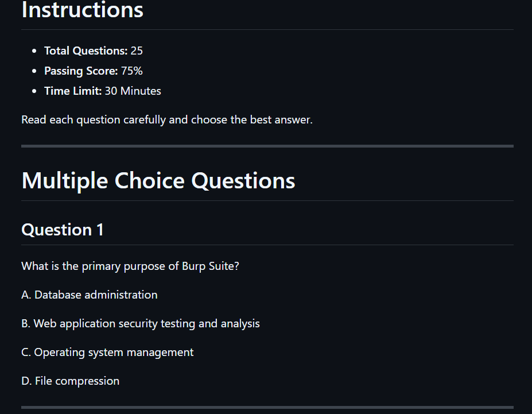The width and height of the screenshot is (532, 414).
Task: Select the bold 'Total Questions:' label
Action: tap(86, 51)
